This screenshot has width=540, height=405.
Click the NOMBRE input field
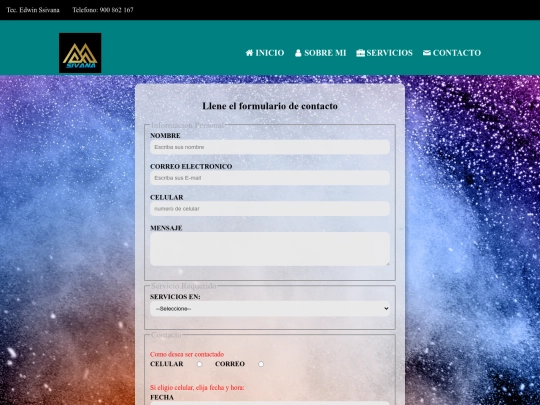tap(270, 147)
